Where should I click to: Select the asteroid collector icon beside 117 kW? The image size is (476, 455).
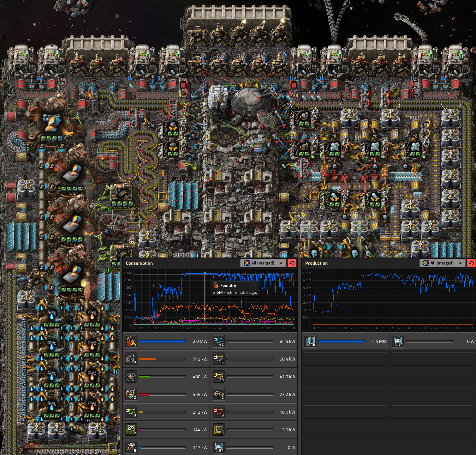click(x=131, y=447)
